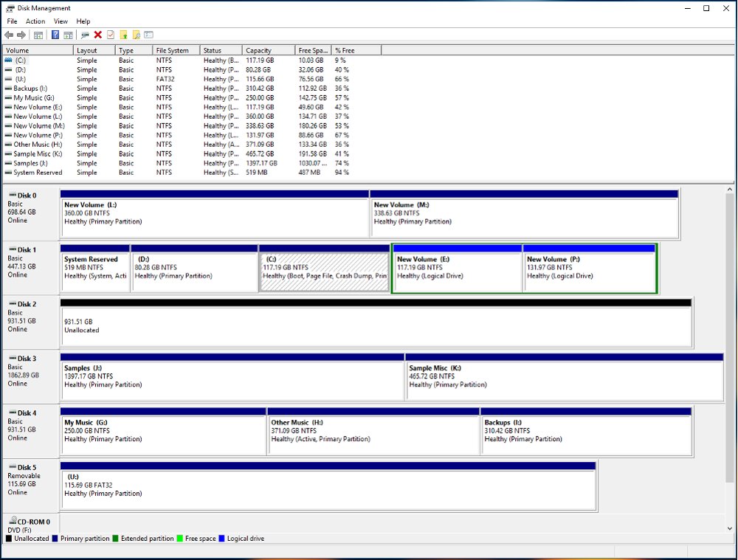Image resolution: width=738 pixels, height=560 pixels.
Task: Click the 1397.17 GB capacity cell
Action: pyautogui.click(x=261, y=163)
